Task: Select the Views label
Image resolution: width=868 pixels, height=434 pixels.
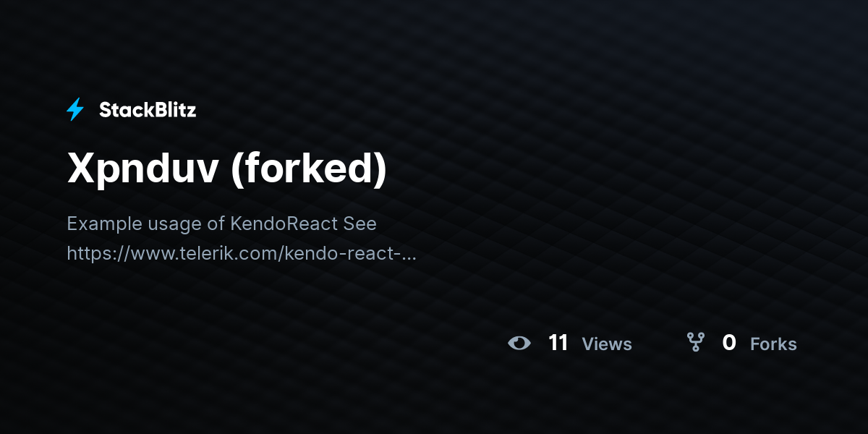Action: [x=607, y=344]
